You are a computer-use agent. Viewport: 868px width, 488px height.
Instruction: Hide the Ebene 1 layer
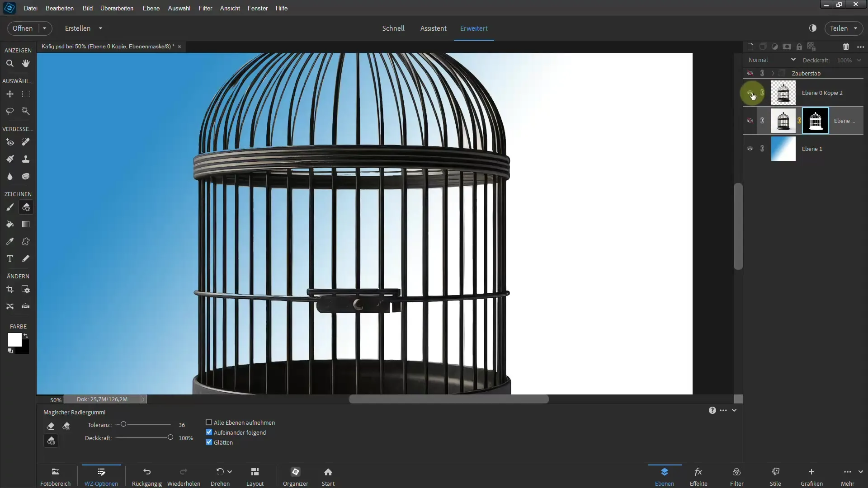coord(750,149)
